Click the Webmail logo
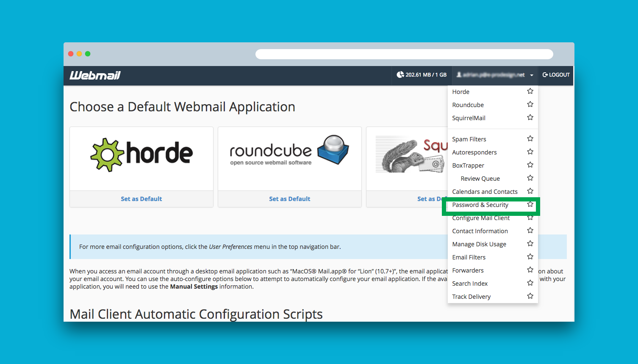The width and height of the screenshot is (638, 364). (x=95, y=75)
